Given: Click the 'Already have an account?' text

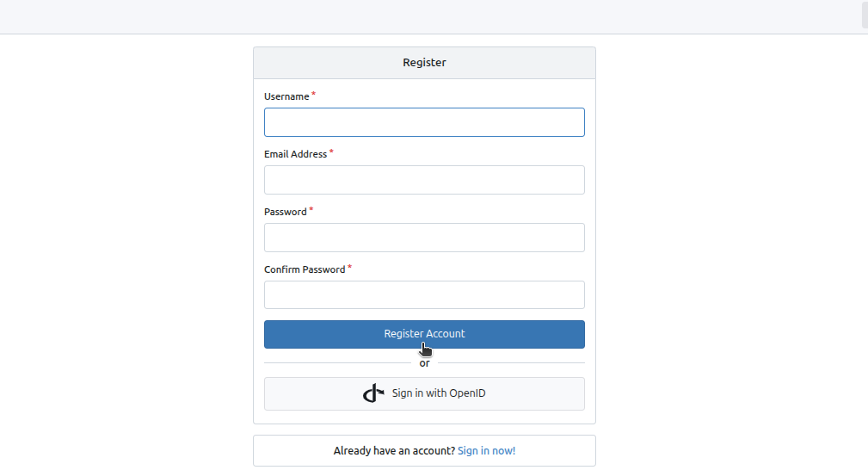Looking at the screenshot, I should click(394, 450).
